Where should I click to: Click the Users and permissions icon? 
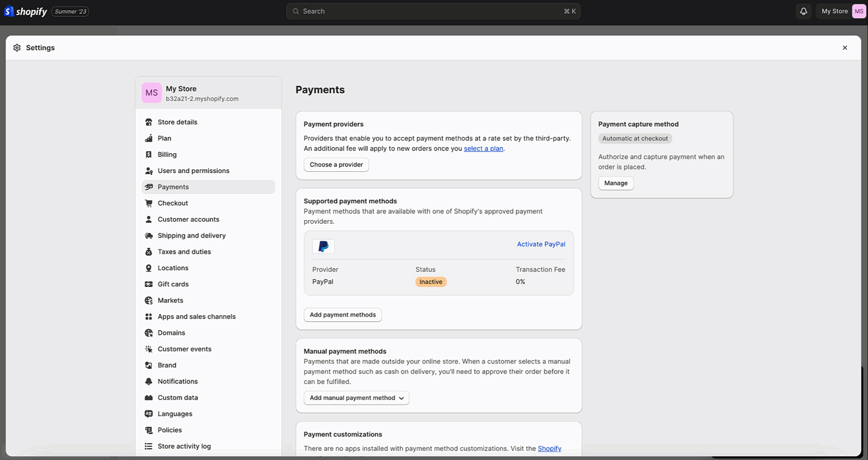[148, 171]
